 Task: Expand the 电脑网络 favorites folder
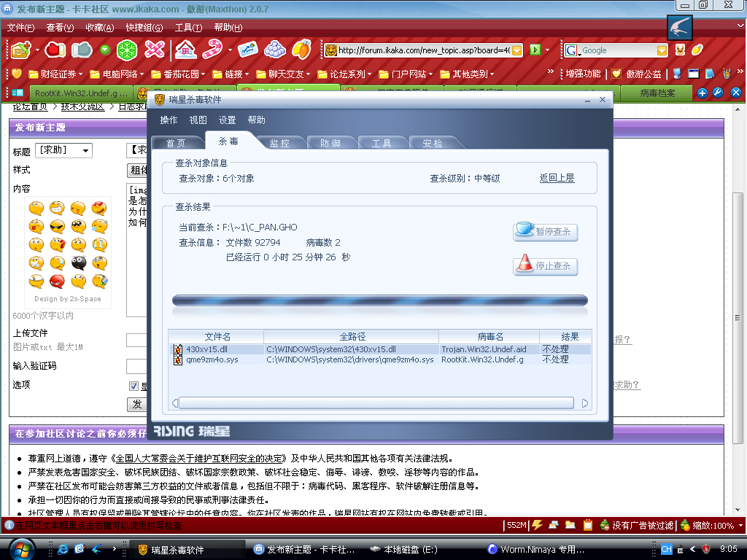click(x=117, y=74)
